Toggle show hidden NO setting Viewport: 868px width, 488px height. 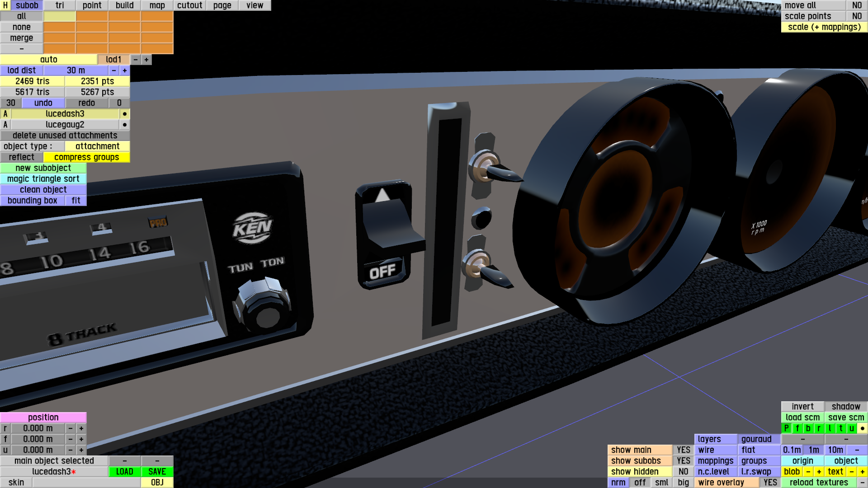pyautogui.click(x=683, y=471)
